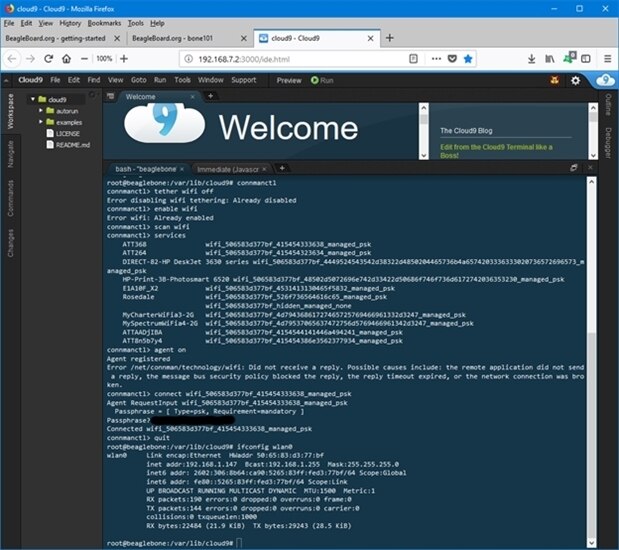Open the Cloud9 Support menu

244,80
